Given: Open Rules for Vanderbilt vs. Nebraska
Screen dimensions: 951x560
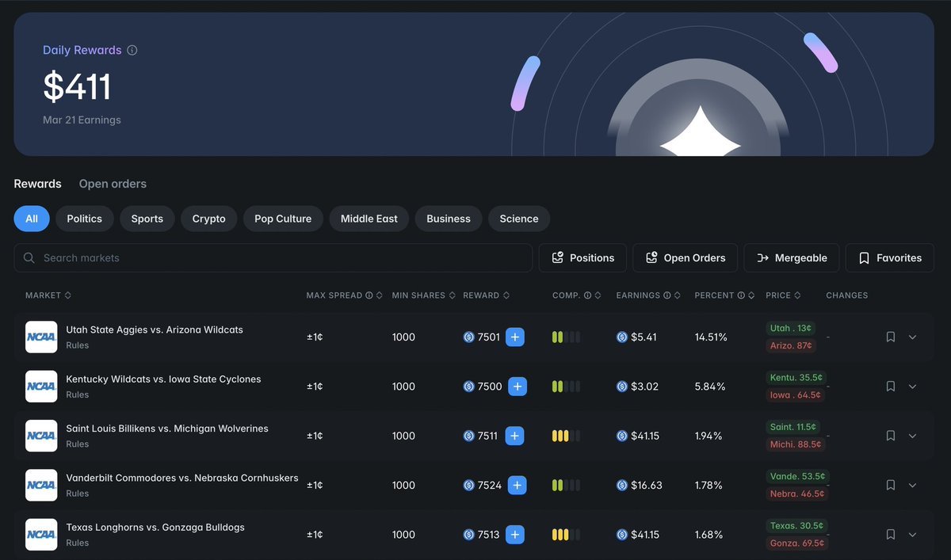Looking at the screenshot, I should tap(77, 493).
